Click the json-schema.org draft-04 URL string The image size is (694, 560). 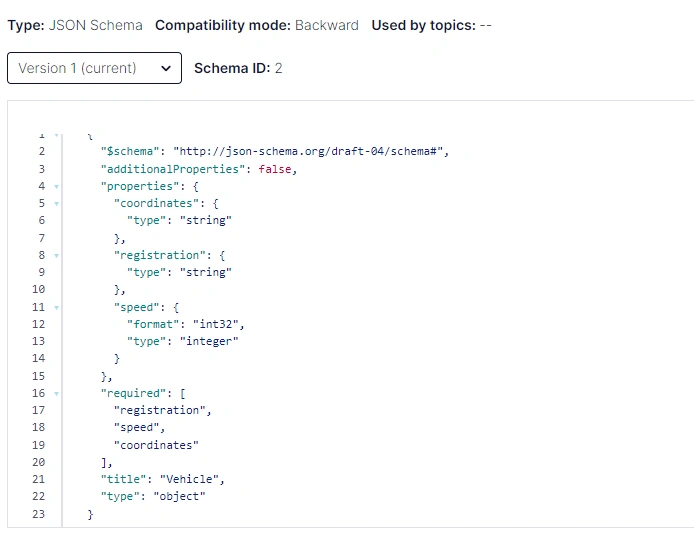click(x=308, y=151)
